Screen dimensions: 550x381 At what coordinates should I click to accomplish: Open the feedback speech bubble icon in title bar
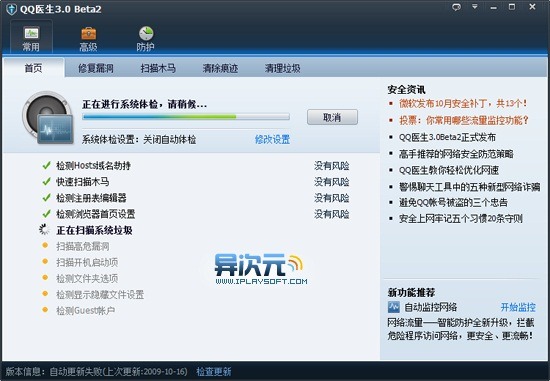point(456,7)
